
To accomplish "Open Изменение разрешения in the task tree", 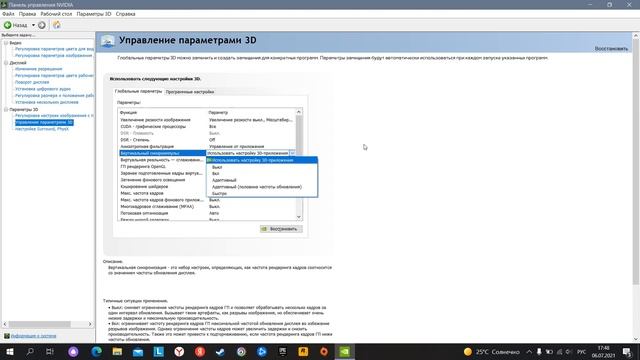I will click(x=38, y=69).
